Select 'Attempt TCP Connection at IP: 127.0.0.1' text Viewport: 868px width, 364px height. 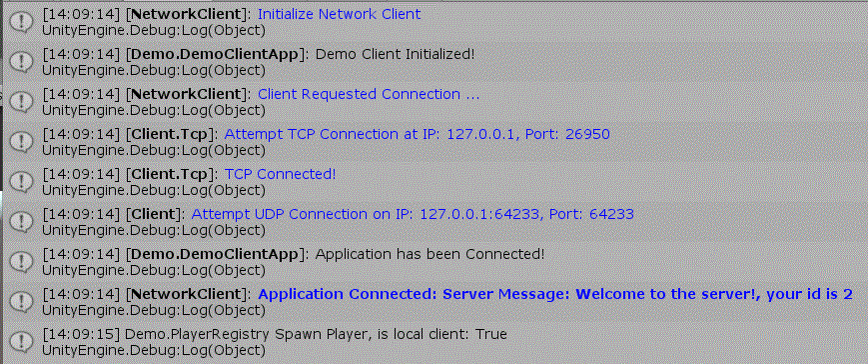[x=371, y=134]
